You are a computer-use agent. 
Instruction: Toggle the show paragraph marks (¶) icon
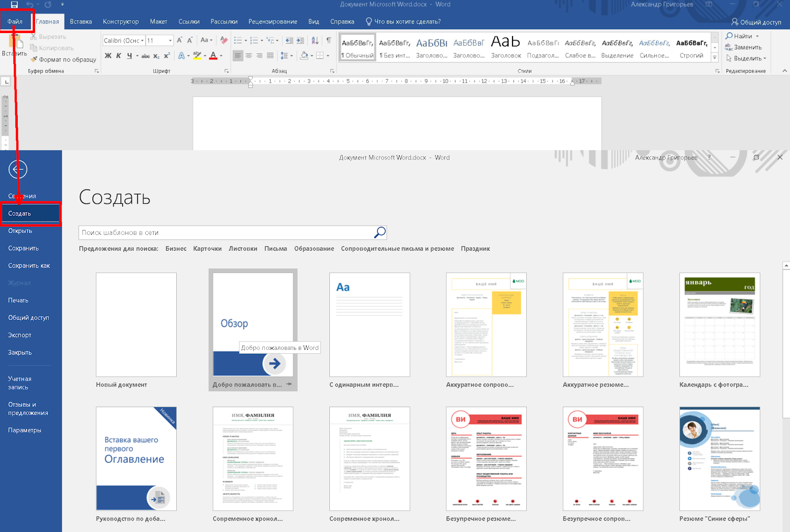point(328,40)
